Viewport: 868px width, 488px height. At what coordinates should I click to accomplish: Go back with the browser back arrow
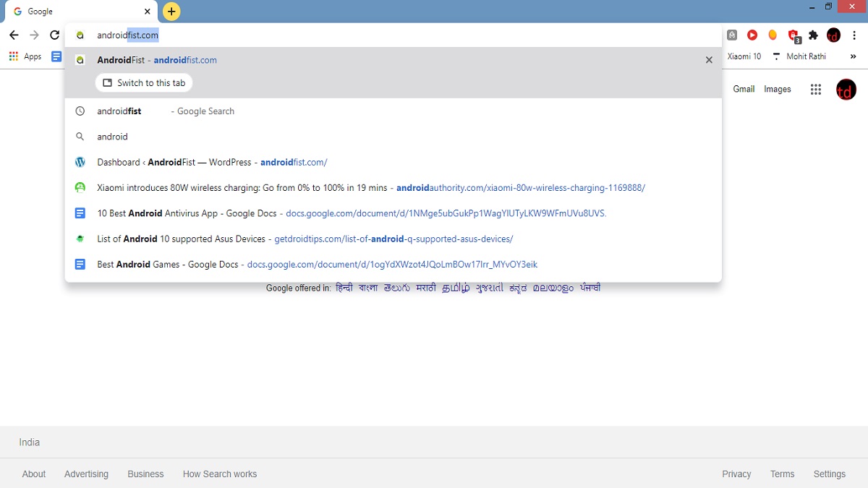(x=14, y=35)
